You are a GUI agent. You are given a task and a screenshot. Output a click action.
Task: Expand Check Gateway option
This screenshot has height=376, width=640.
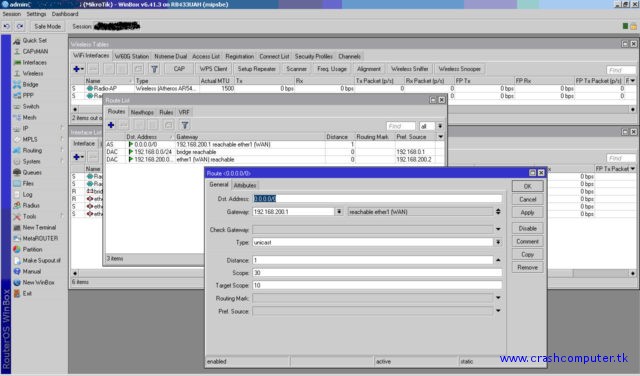tap(498, 229)
